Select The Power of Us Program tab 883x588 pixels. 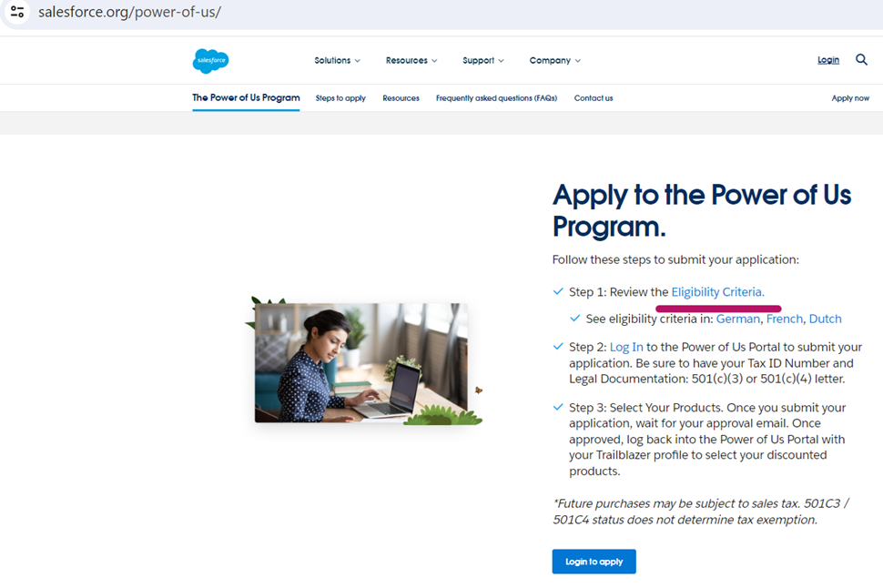pos(246,97)
